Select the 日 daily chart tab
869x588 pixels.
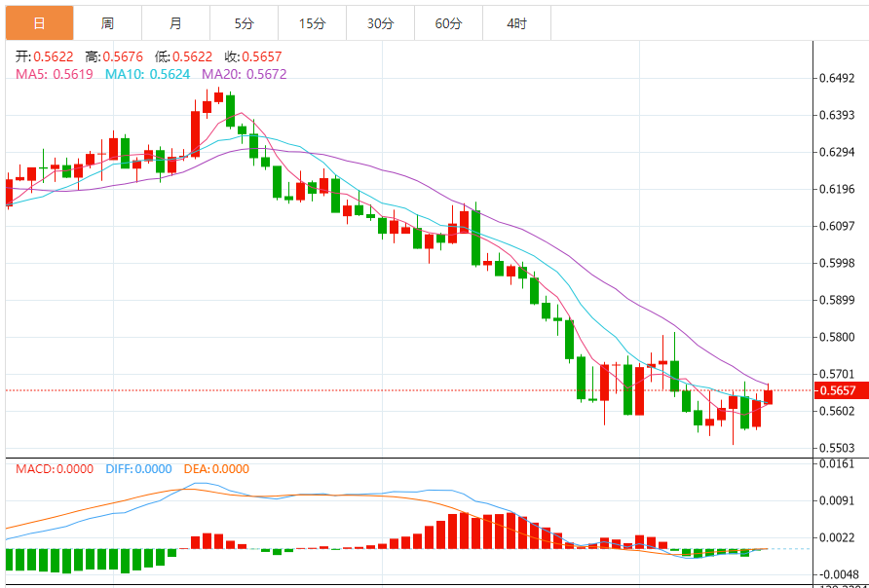(x=39, y=23)
